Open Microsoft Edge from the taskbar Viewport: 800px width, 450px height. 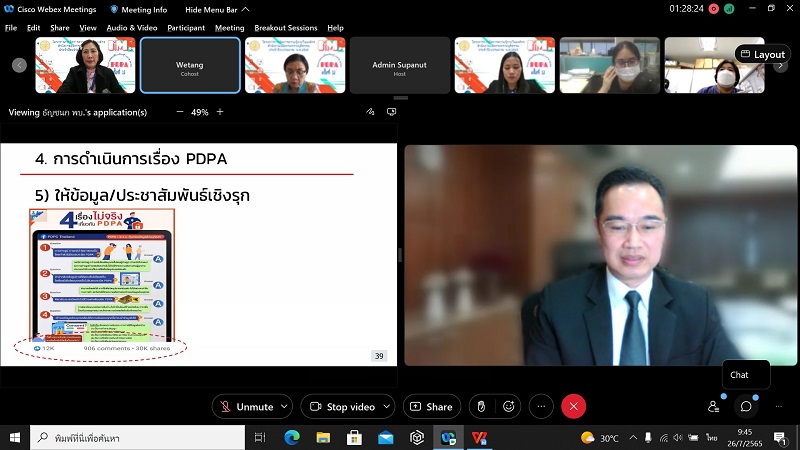(291, 438)
